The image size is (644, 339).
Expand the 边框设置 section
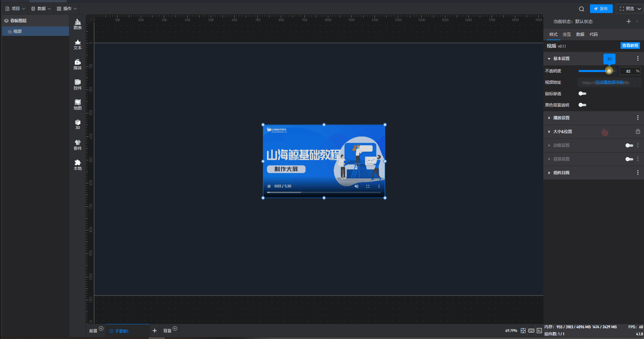pos(549,145)
